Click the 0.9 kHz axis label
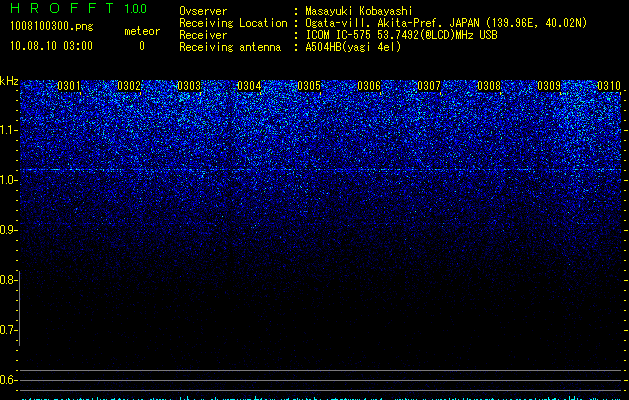The image size is (629, 400). (x=8, y=230)
